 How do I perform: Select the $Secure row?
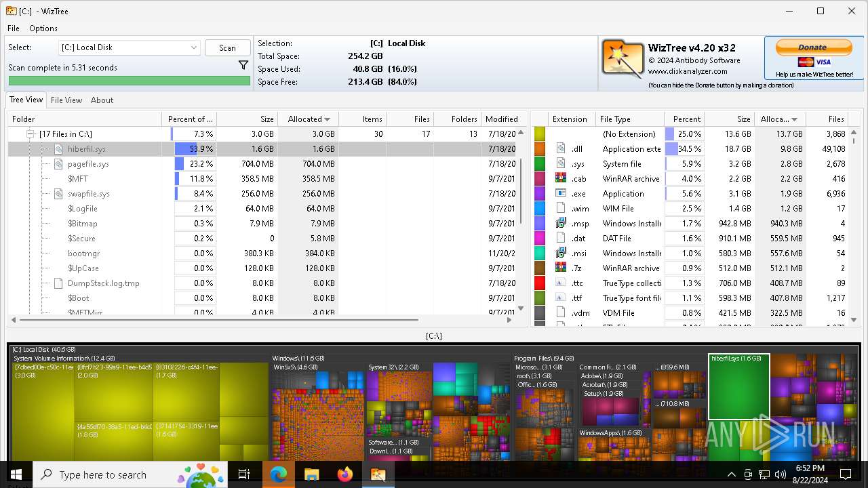click(x=264, y=239)
